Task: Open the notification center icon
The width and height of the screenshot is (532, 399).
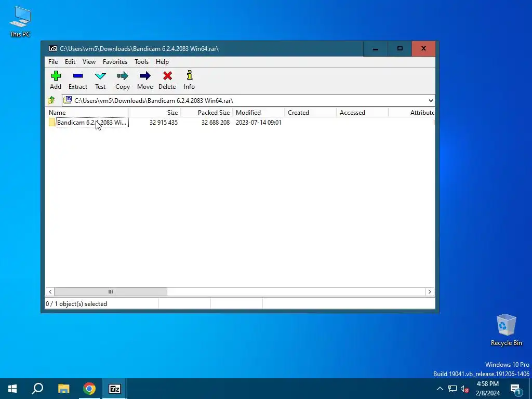Action: tap(515, 389)
